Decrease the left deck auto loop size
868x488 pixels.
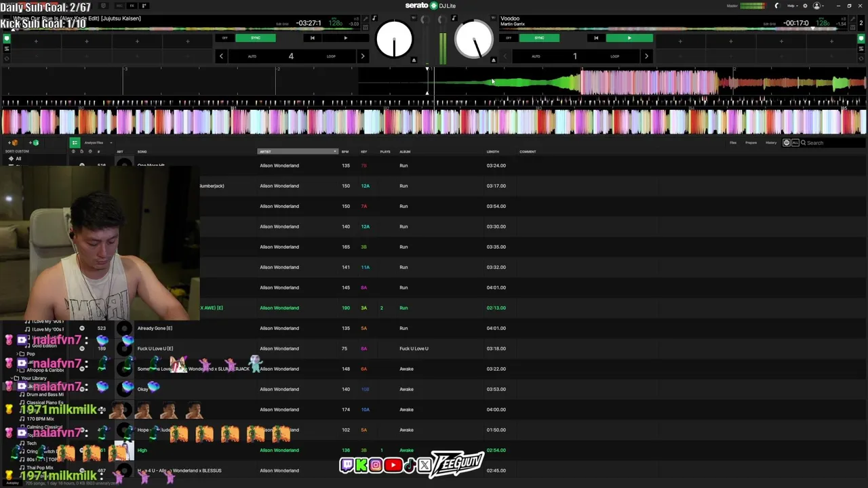pyautogui.click(x=221, y=56)
